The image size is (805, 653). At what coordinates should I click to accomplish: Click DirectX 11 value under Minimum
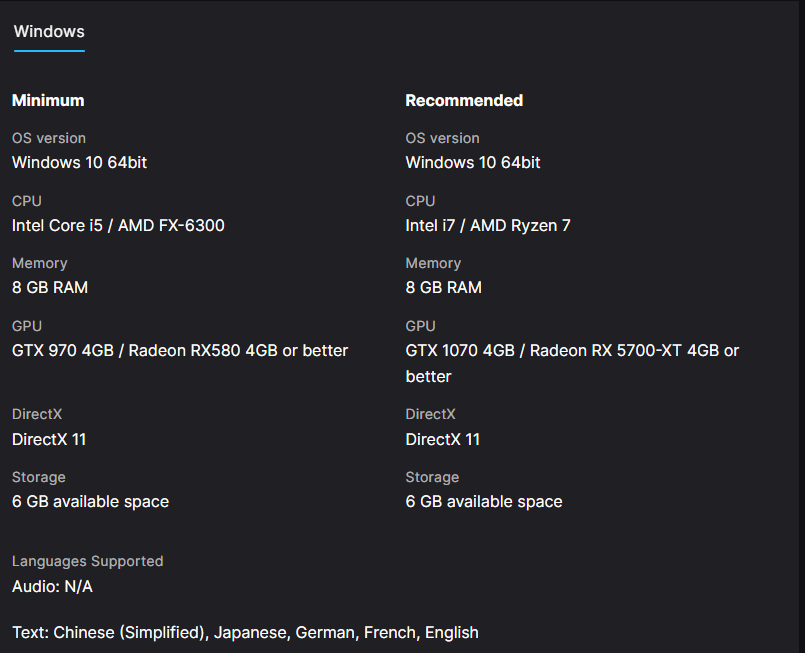[x=49, y=439]
